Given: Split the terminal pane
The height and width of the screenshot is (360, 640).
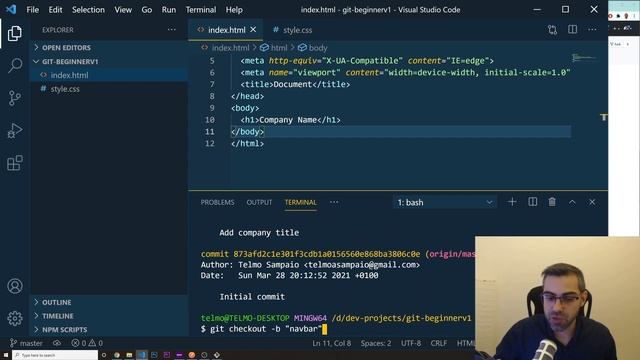Looking at the screenshot, I should coord(533,202).
